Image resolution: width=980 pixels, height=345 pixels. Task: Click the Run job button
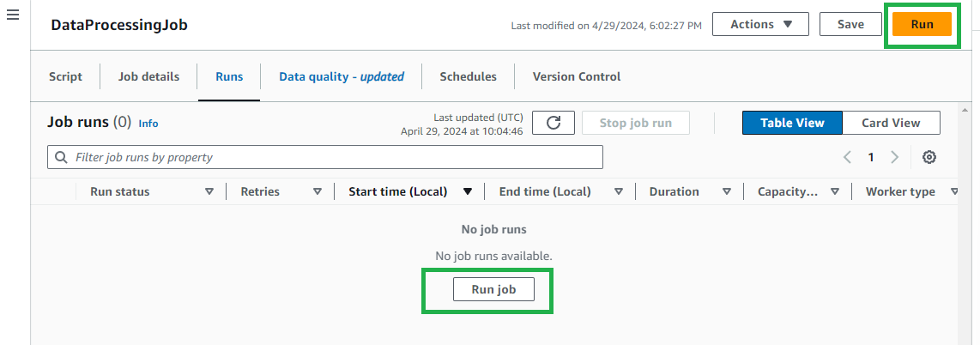[x=493, y=289]
